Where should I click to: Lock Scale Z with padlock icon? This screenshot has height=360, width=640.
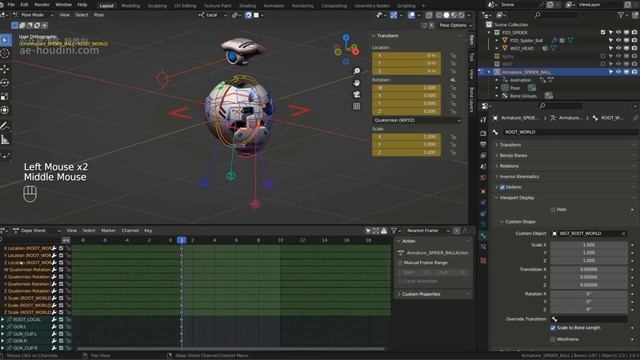(x=453, y=153)
